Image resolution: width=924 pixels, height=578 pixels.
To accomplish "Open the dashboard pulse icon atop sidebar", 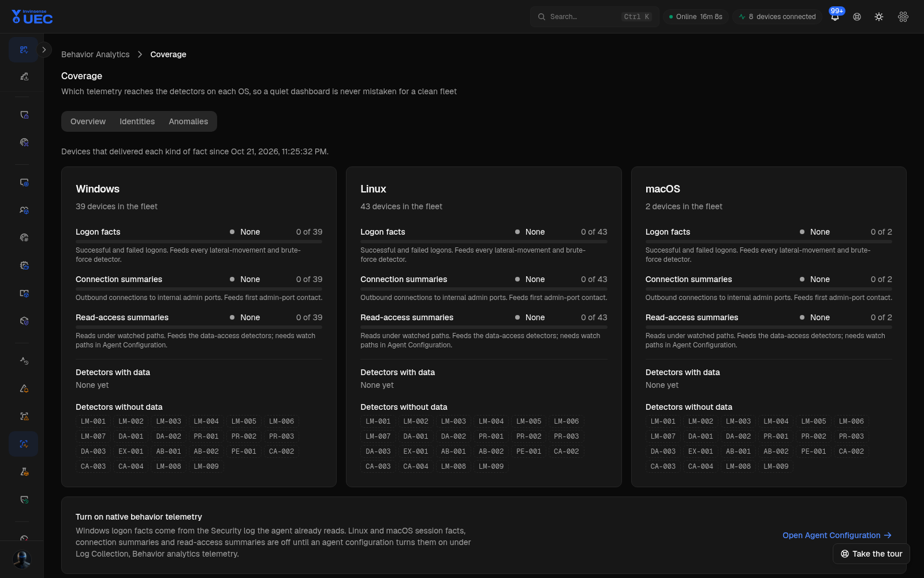I will click(24, 50).
